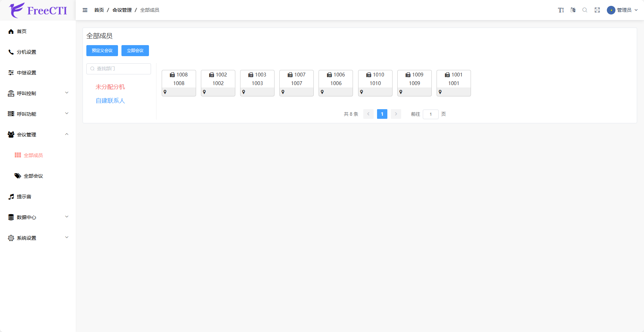Click the FreeCTI logo
644x332 pixels.
coord(38,10)
